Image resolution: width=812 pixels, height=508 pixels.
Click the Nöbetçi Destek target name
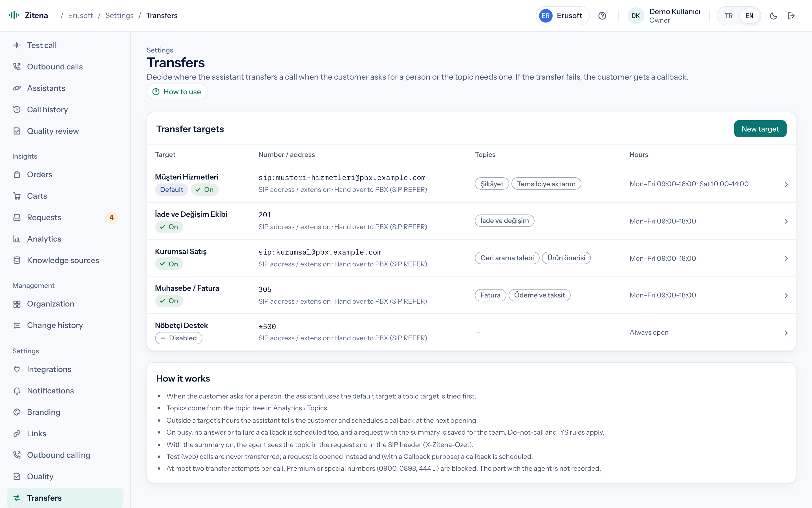coord(181,325)
